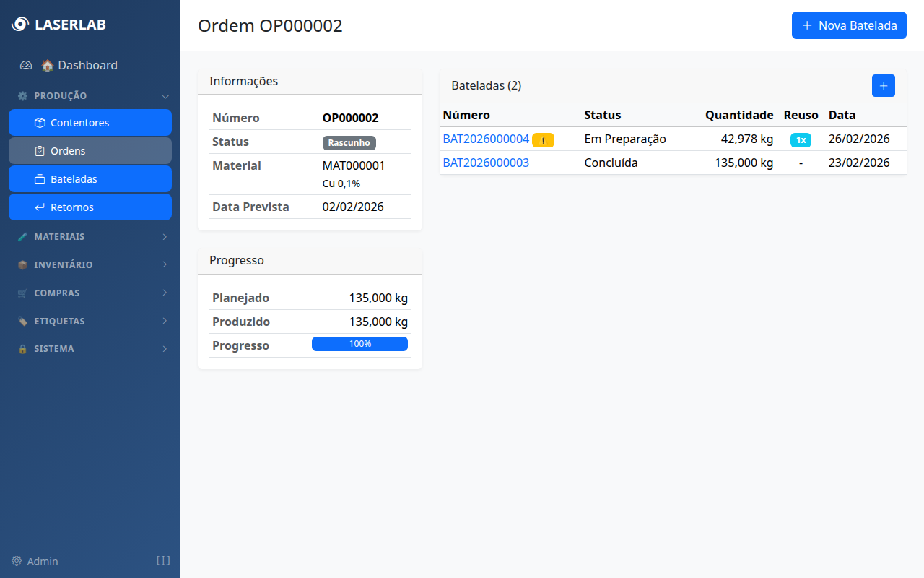
Task: Click the Quantidade column header
Action: [738, 115]
